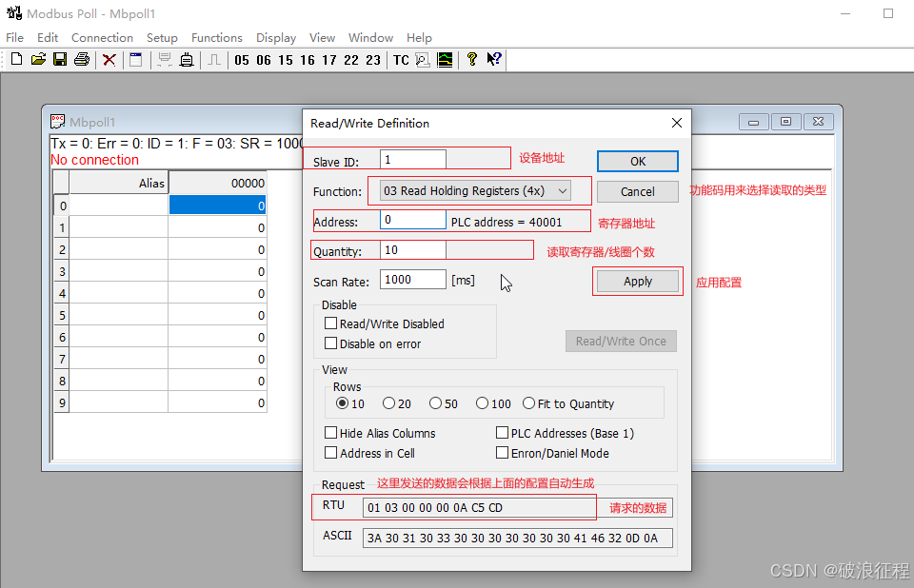Open the File menu
Viewport: 914px width, 588px height.
[x=14, y=38]
